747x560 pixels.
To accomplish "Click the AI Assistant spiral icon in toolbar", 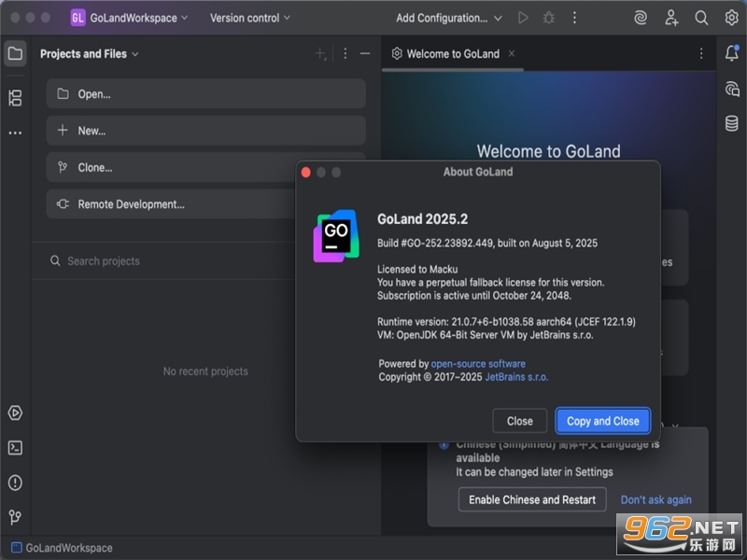I will (641, 18).
